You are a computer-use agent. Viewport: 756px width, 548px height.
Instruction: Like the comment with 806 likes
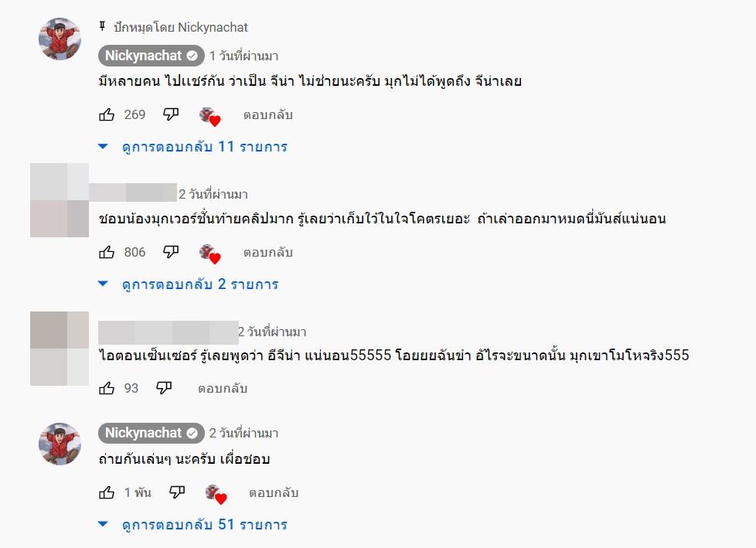pyautogui.click(x=107, y=252)
